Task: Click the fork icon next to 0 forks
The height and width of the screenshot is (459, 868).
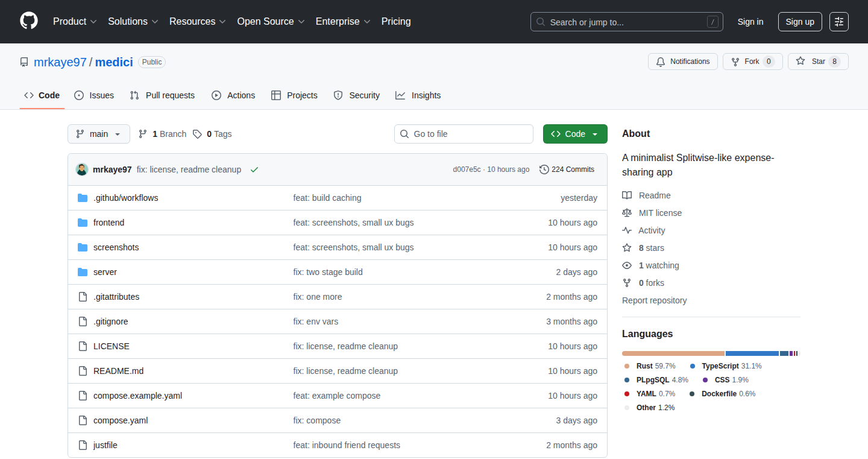Action: pyautogui.click(x=627, y=283)
